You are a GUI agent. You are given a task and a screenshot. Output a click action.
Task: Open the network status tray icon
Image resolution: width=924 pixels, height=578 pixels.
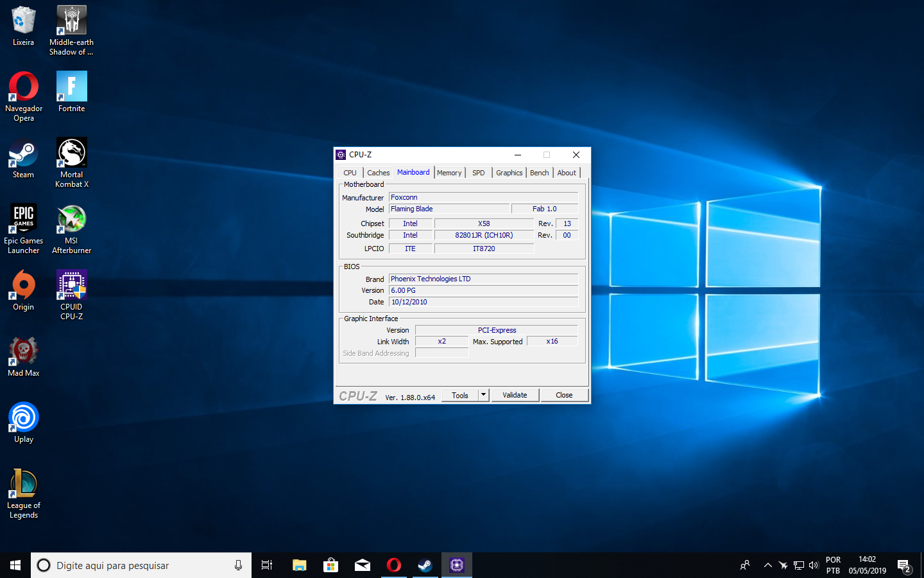798,565
